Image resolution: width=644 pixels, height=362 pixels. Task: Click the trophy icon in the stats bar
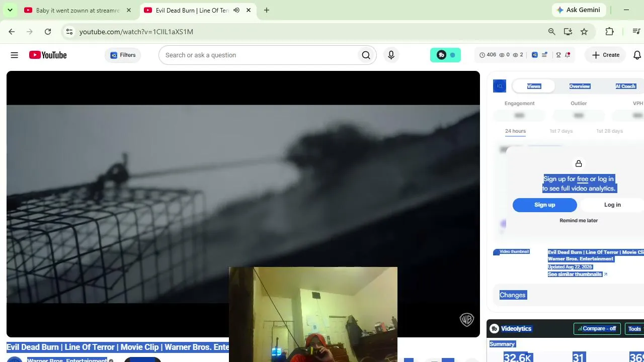click(558, 55)
